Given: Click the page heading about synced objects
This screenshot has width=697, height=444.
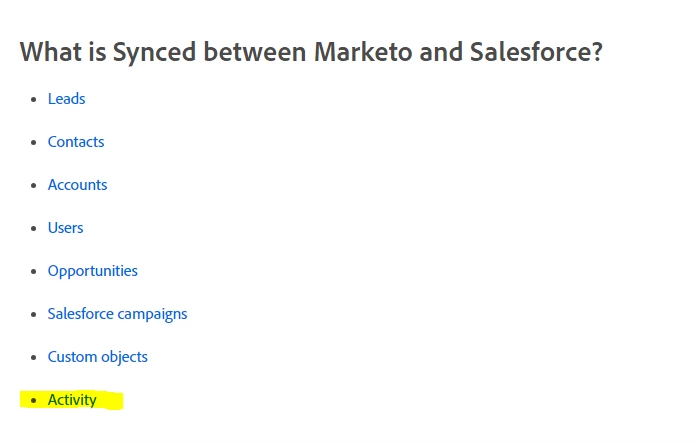Looking at the screenshot, I should 311,52.
